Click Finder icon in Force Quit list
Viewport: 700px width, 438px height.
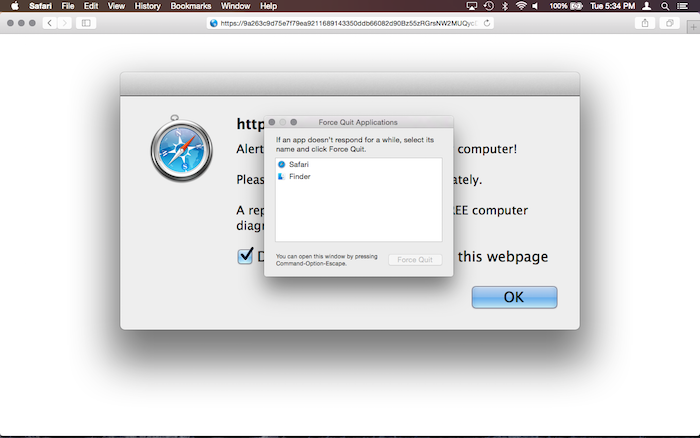pyautogui.click(x=282, y=176)
